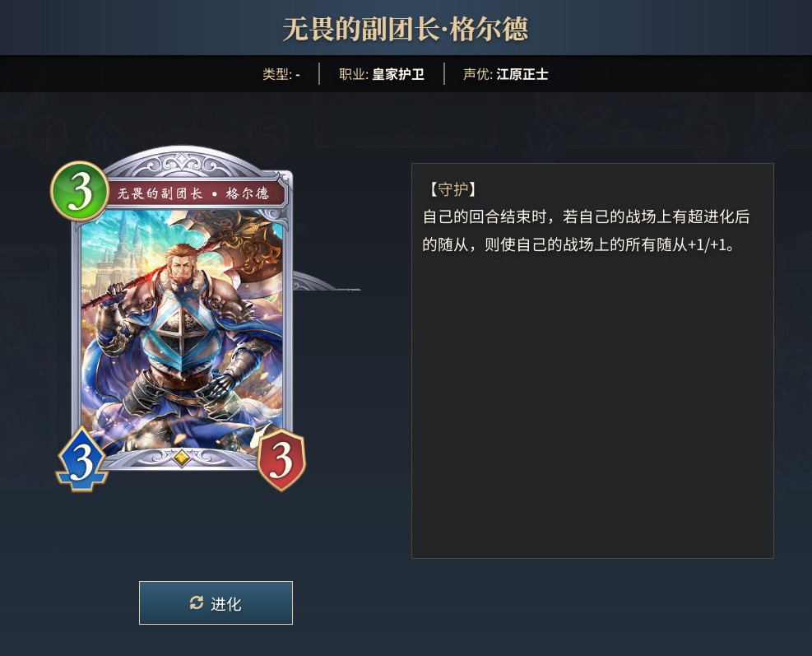Click the ornate silver crest atop card
812x656 pixels.
coord(181,163)
